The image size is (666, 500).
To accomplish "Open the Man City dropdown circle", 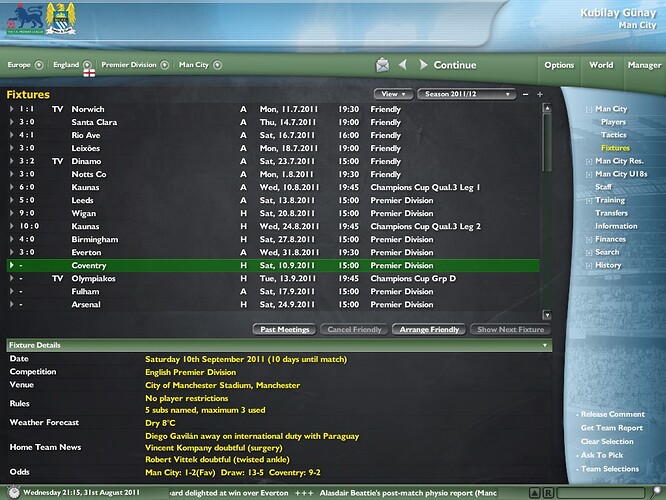I will (x=217, y=65).
